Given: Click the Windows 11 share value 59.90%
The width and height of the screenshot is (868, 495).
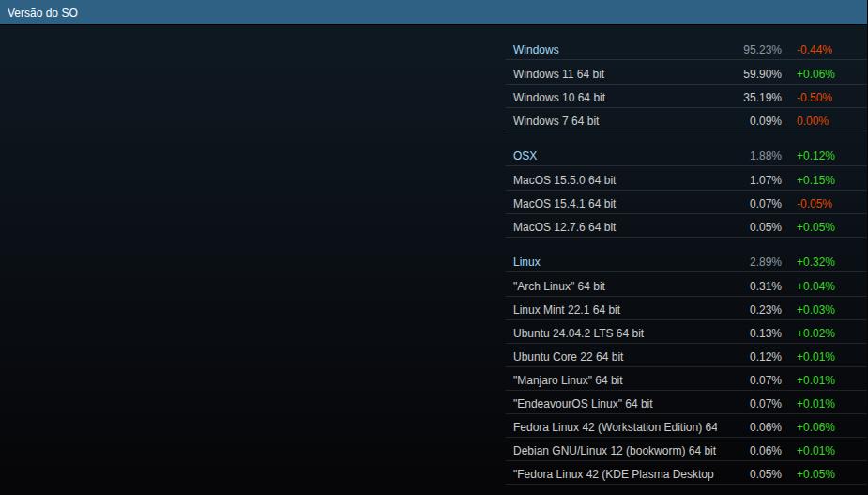Looking at the screenshot, I should click(762, 73).
